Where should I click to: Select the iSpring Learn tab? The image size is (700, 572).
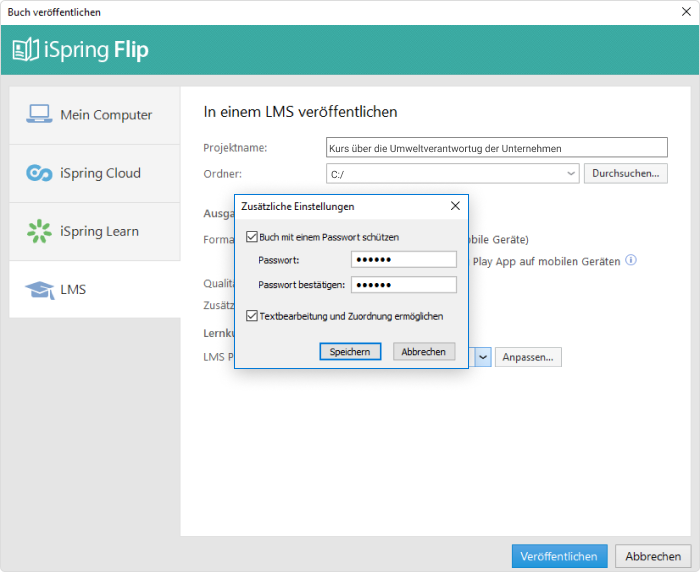[x=95, y=231]
